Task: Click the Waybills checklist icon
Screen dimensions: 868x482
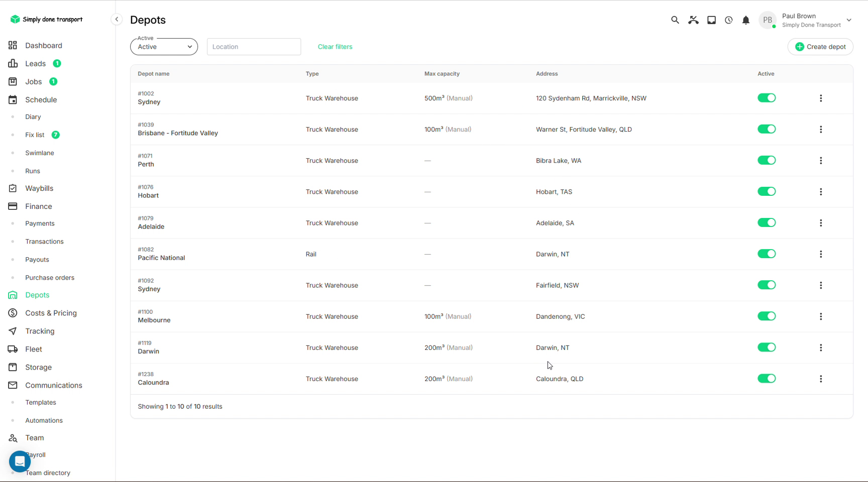Action: point(13,188)
